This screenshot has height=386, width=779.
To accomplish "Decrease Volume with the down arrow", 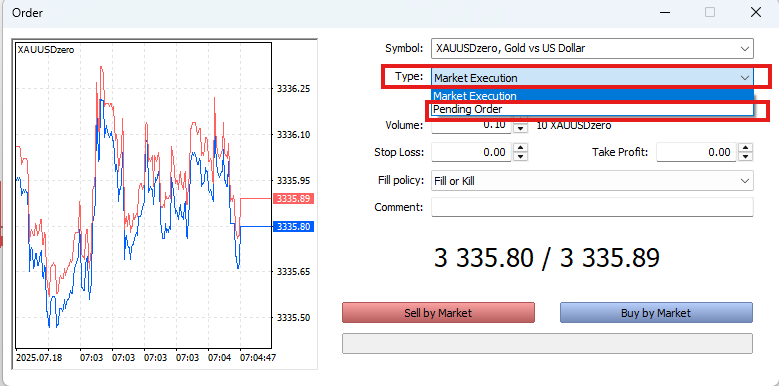I will (x=520, y=129).
